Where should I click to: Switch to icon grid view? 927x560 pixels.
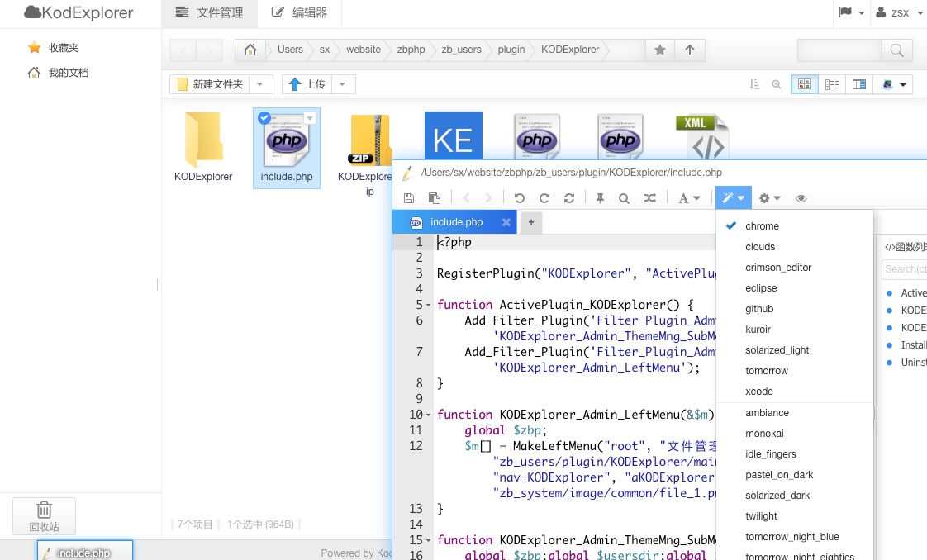[805, 84]
